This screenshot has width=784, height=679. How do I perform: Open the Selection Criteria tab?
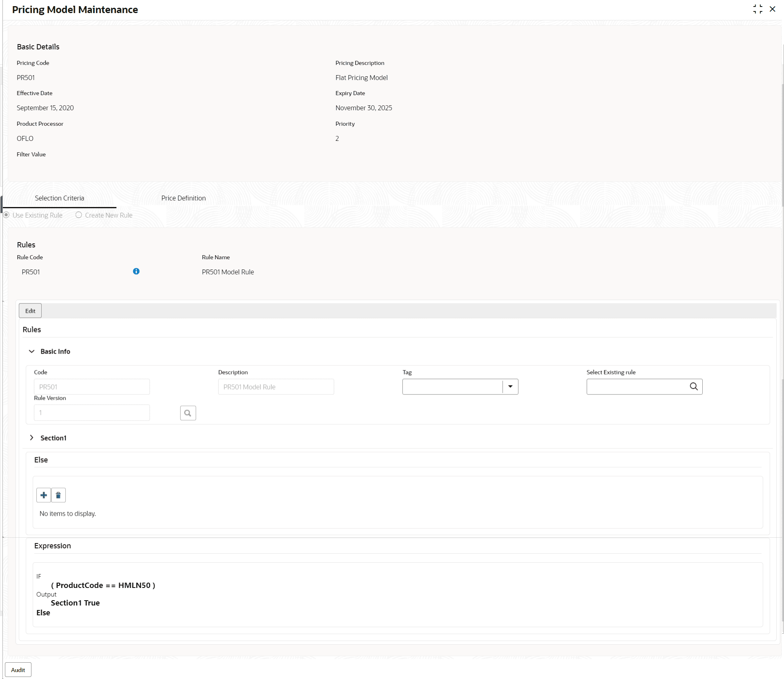tap(60, 198)
